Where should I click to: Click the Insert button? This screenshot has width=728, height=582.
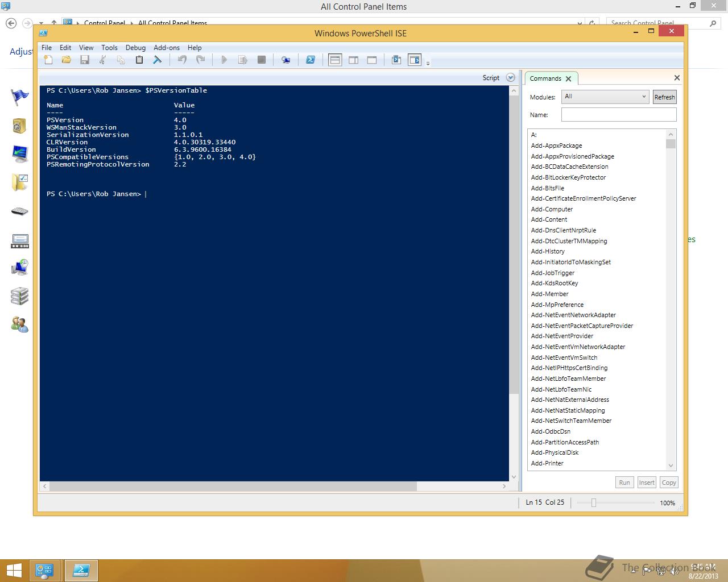click(x=647, y=483)
